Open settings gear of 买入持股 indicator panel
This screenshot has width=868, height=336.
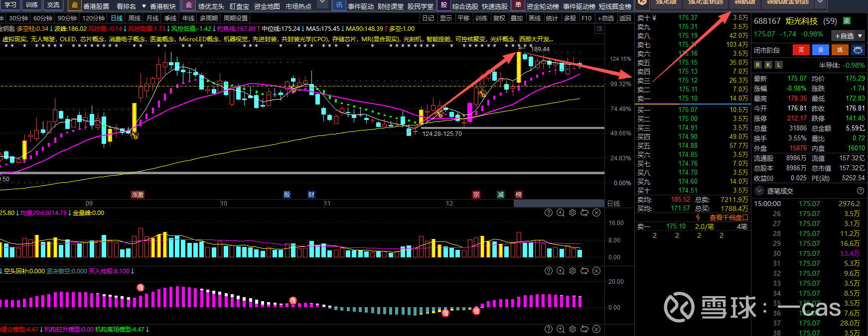pyautogui.click(x=573, y=271)
